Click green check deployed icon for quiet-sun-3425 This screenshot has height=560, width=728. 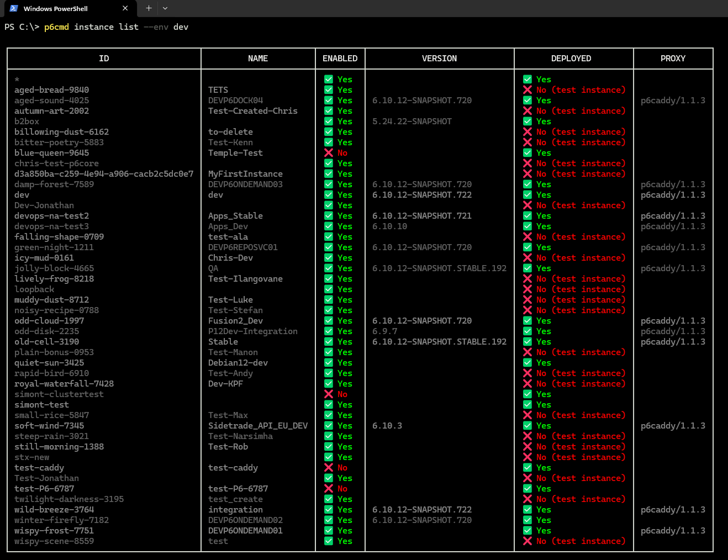527,363
